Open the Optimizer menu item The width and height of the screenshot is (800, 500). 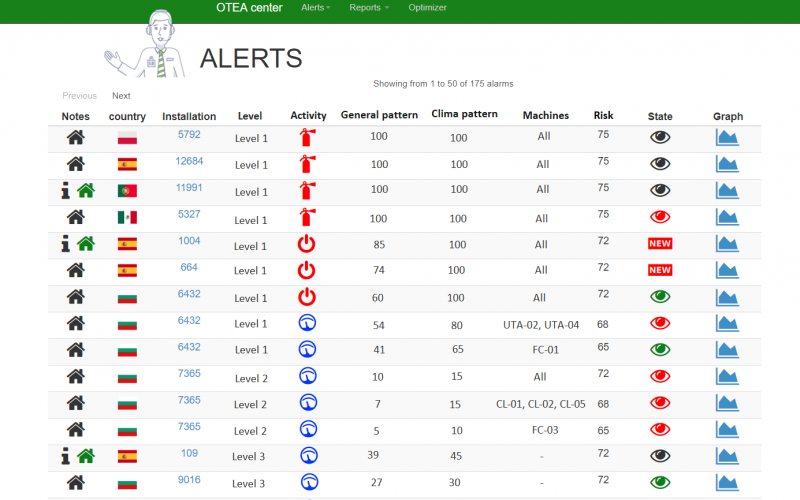(427, 8)
